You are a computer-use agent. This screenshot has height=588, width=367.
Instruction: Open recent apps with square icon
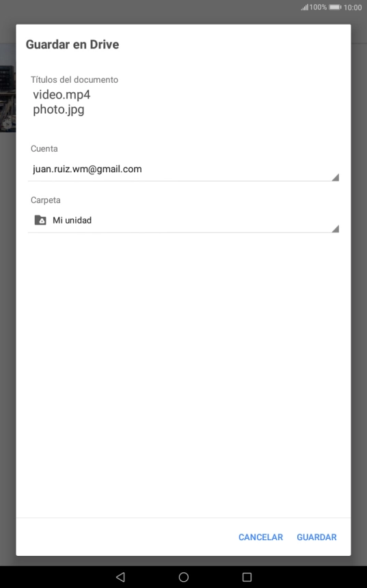[x=247, y=577]
